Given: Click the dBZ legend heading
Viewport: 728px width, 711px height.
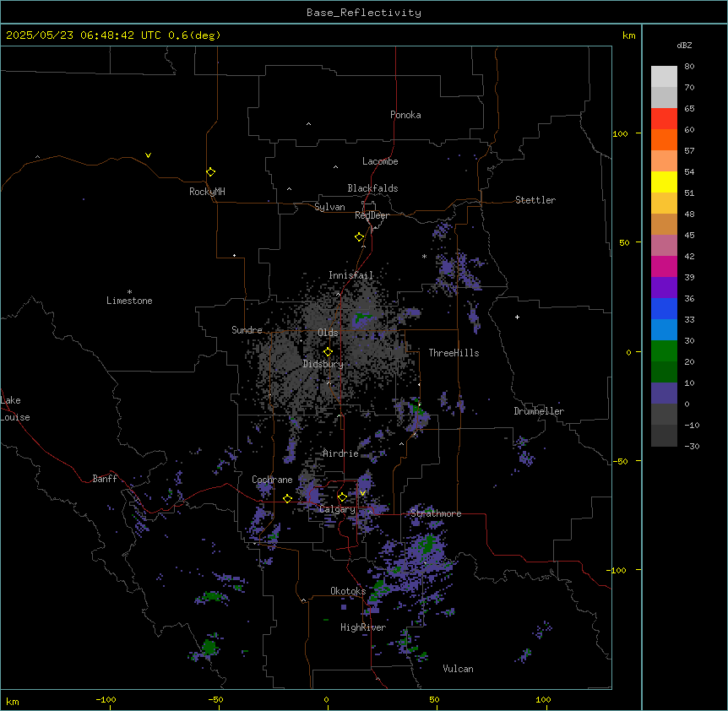Looking at the screenshot, I should (x=684, y=45).
